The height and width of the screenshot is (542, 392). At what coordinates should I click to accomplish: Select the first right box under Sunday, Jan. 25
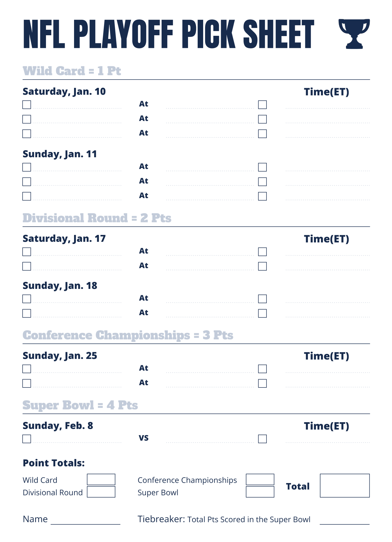tap(262, 369)
